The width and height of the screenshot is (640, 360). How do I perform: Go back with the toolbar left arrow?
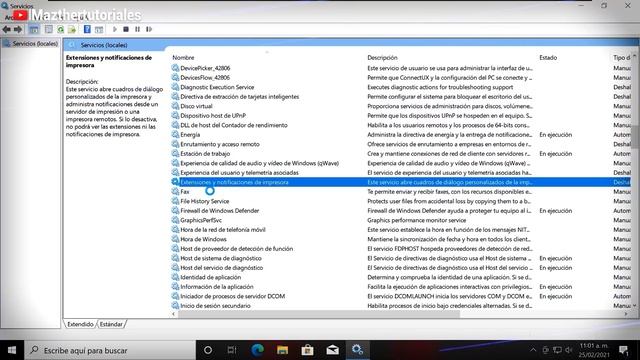[x=7, y=29]
